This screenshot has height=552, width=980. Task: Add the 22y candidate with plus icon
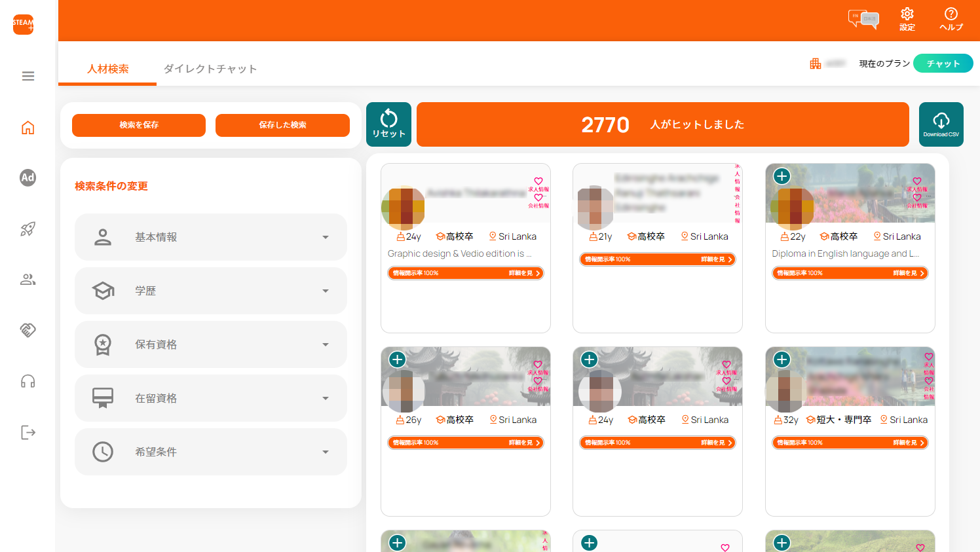(782, 176)
